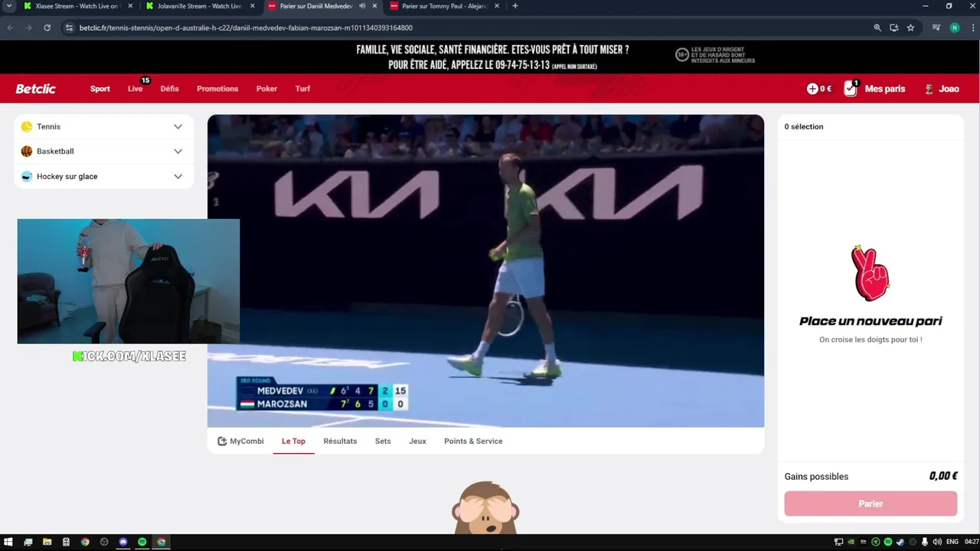Open the Jeux tab
This screenshot has height=551, width=980.
(x=417, y=441)
